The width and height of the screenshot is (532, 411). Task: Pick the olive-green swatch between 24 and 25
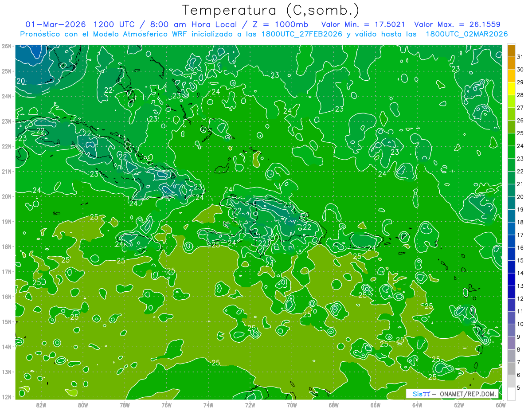click(x=511, y=140)
